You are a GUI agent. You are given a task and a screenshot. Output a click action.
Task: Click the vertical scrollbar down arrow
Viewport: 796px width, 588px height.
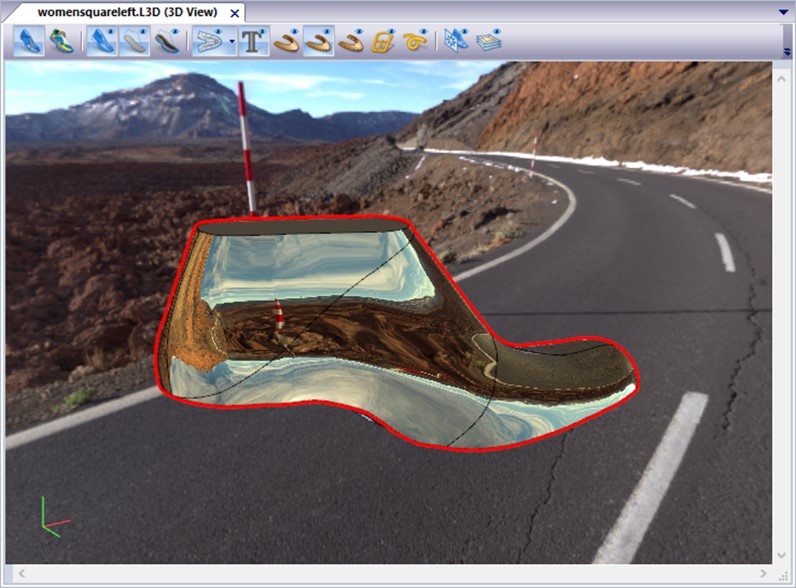[782, 556]
